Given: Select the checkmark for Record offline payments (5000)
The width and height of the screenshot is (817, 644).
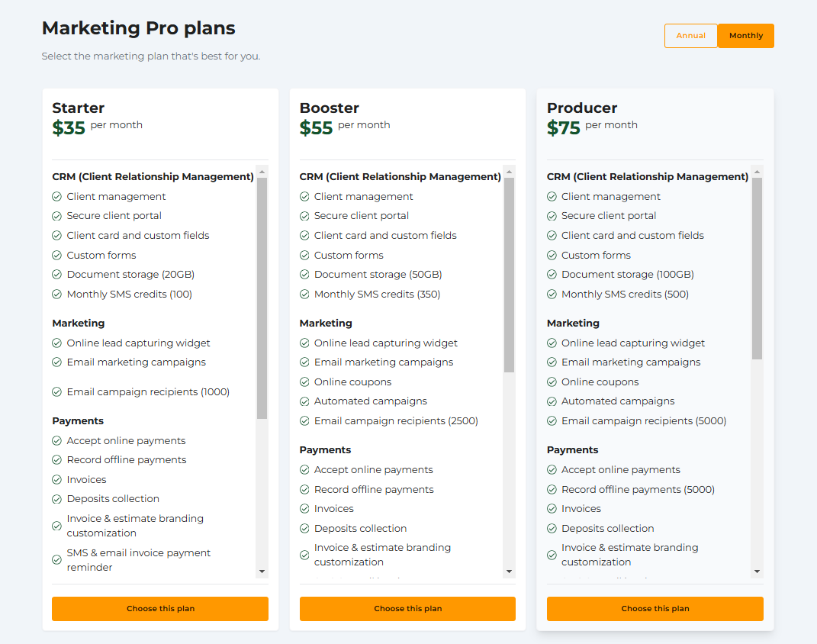Looking at the screenshot, I should click(552, 489).
